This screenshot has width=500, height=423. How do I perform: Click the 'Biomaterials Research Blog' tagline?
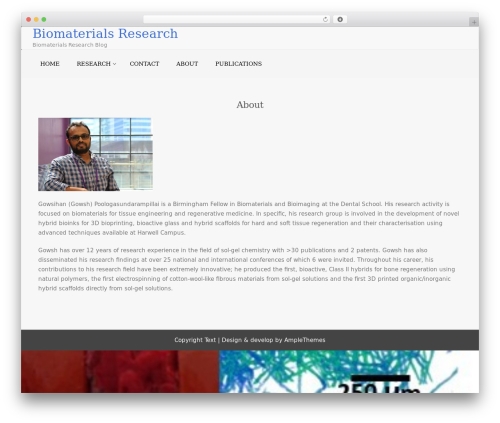(x=70, y=45)
